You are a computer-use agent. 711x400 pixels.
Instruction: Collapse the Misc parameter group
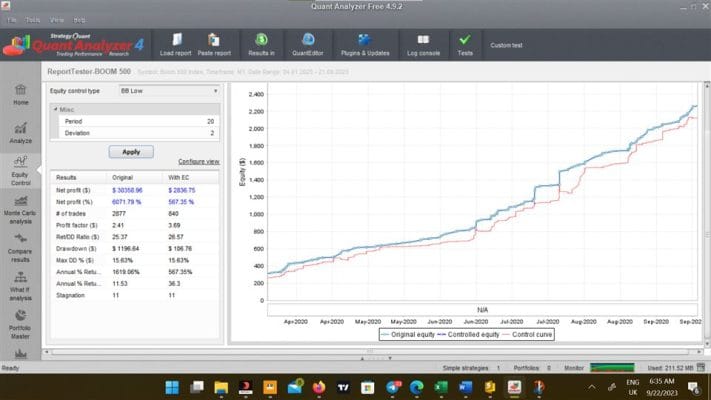[56, 109]
